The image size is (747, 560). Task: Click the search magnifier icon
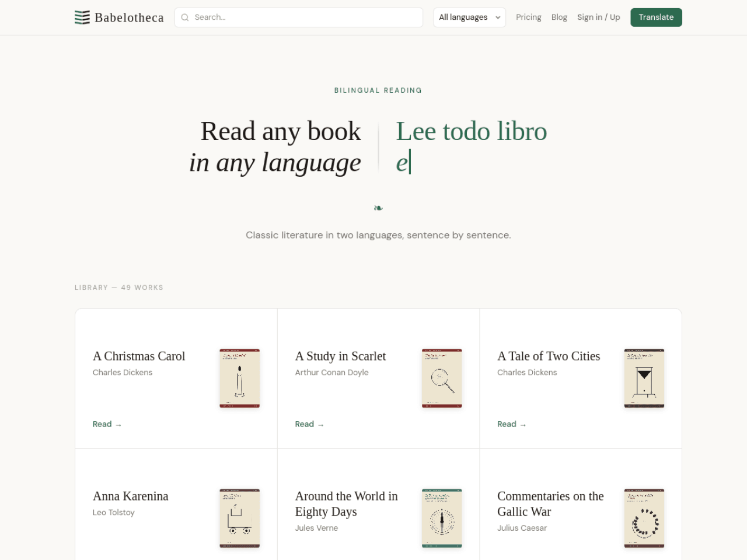(x=185, y=17)
